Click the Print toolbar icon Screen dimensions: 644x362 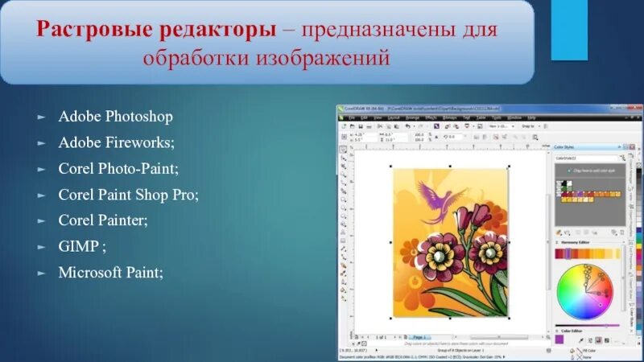click(369, 126)
